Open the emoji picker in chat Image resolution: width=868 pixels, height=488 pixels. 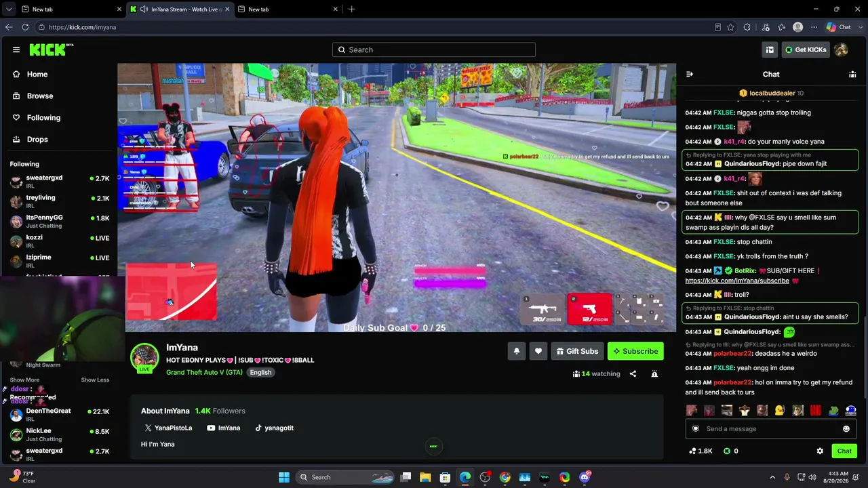[x=846, y=429]
